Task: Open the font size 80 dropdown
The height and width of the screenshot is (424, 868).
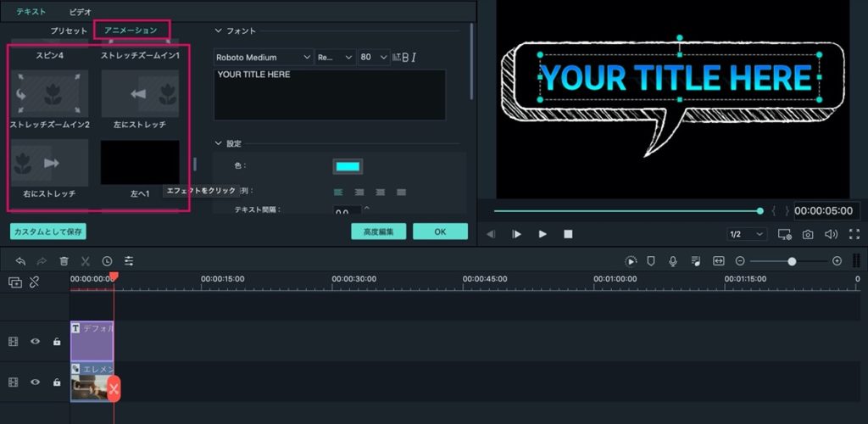Action: (374, 57)
